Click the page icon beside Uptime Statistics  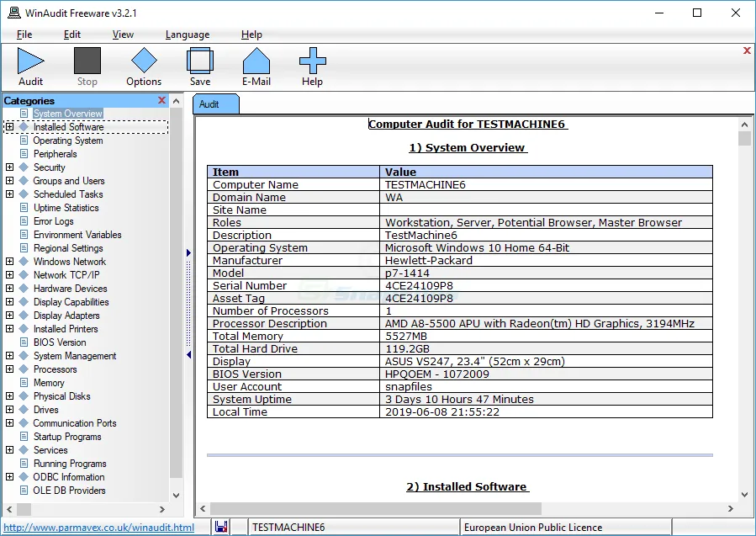24,208
